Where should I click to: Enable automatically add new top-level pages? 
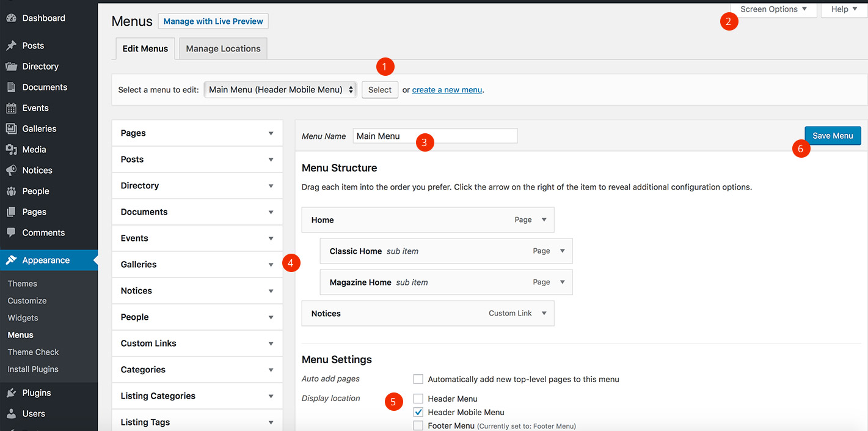[418, 379]
